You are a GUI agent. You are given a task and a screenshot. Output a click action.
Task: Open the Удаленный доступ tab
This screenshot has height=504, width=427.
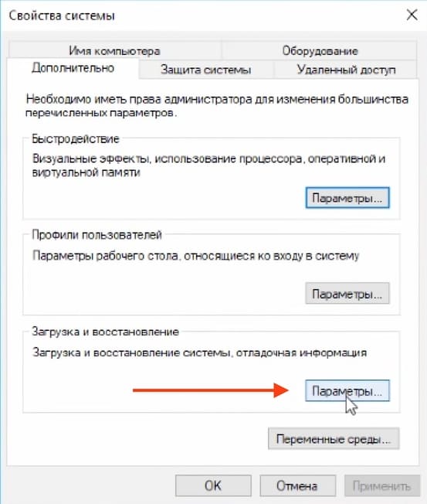[x=346, y=70]
